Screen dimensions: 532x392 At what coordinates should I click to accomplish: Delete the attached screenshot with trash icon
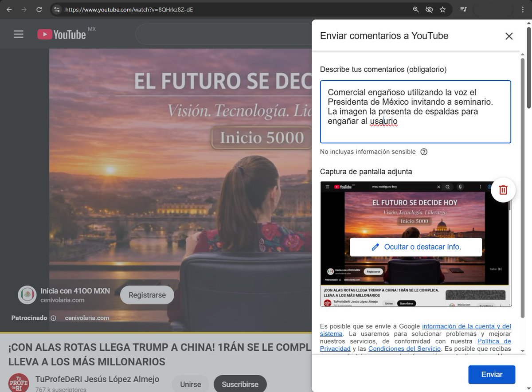click(x=503, y=190)
